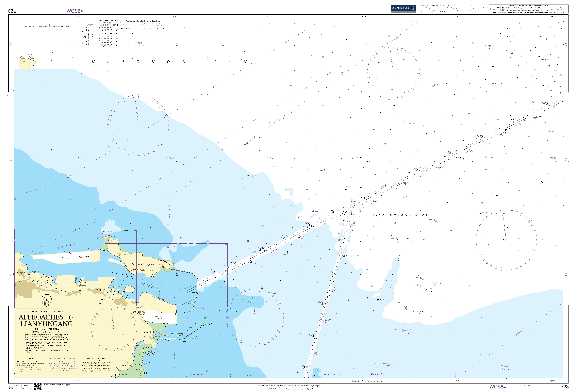Click the anchorage label No 4
Screen dimensions: 577x392
(x=543, y=59)
